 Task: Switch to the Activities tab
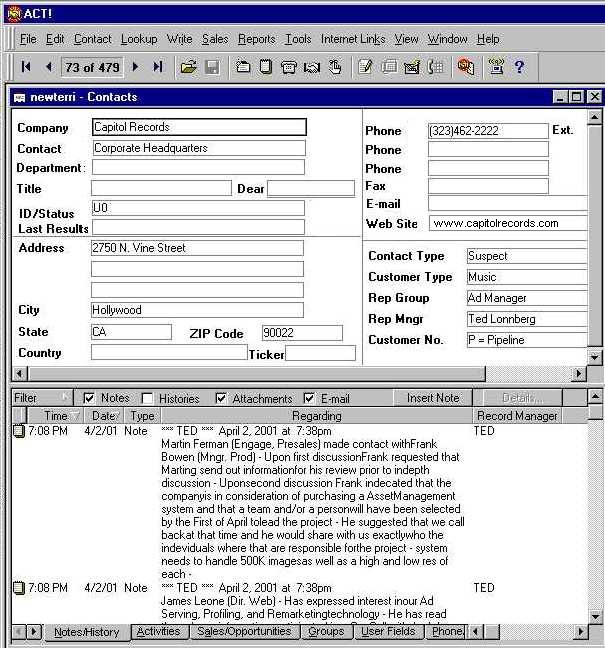coord(158,631)
